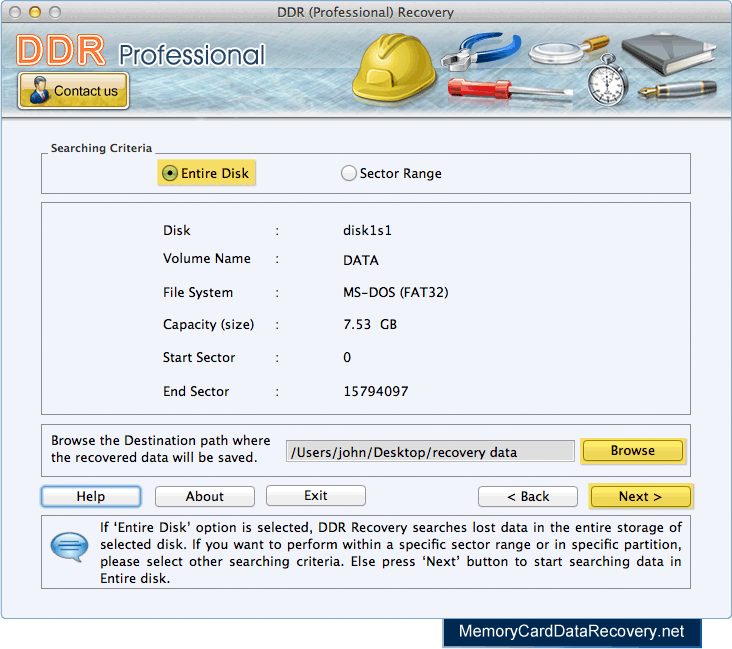
Task: Click the Entire Disk help description text
Action: (x=391, y=553)
